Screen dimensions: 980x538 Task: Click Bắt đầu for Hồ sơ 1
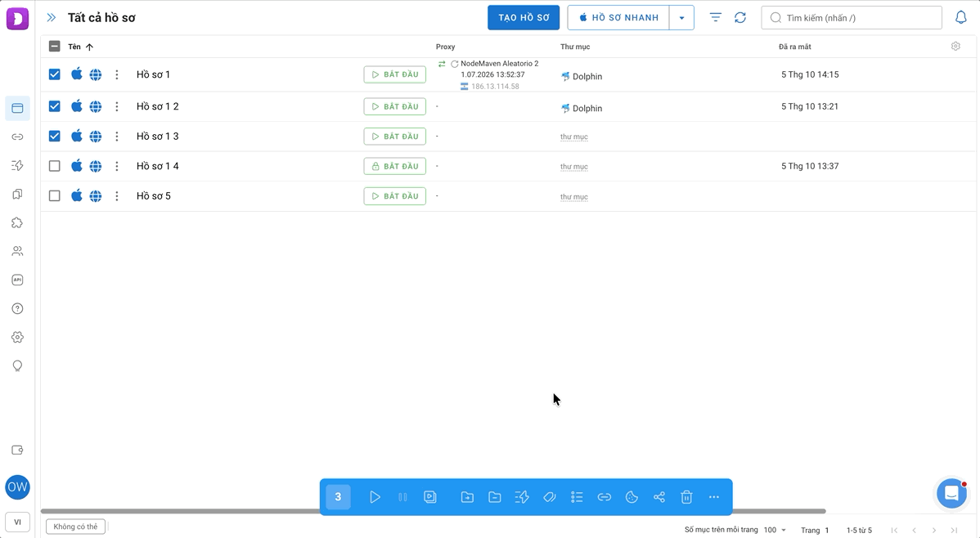(395, 74)
